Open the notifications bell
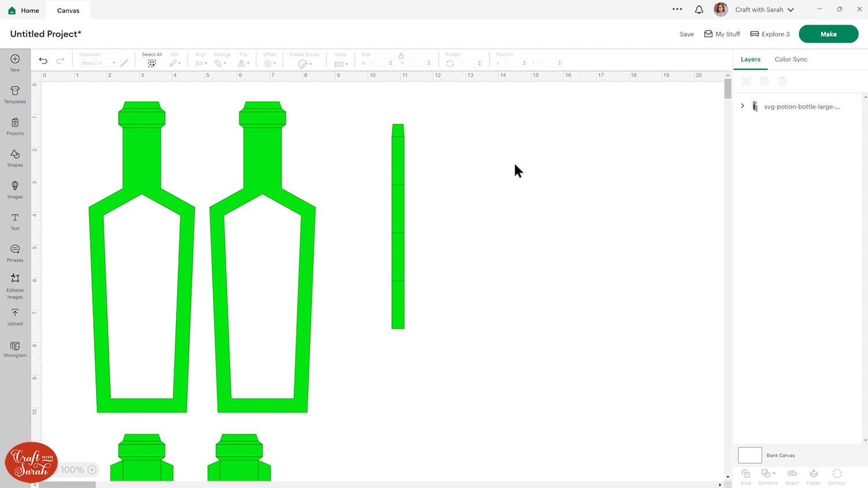This screenshot has width=868, height=488. click(699, 10)
